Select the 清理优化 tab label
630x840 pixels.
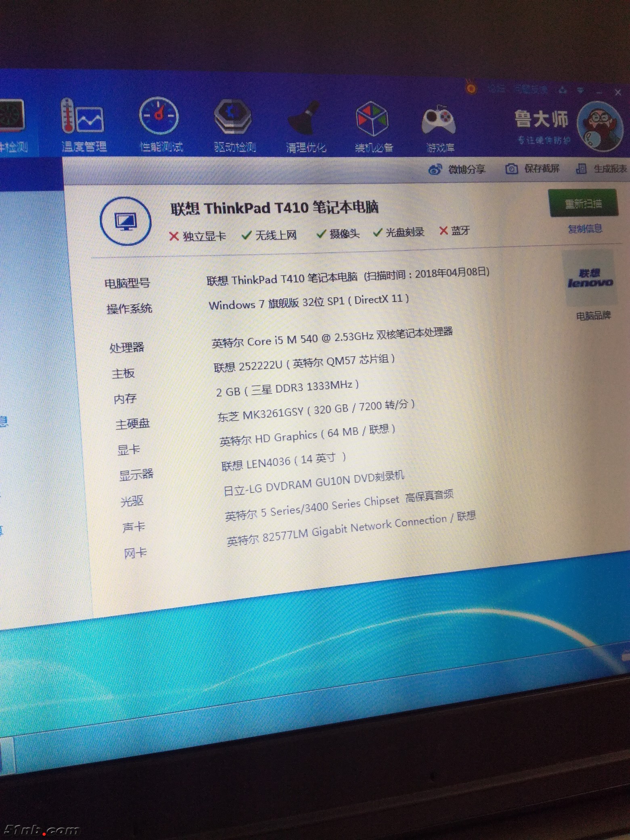[x=306, y=148]
